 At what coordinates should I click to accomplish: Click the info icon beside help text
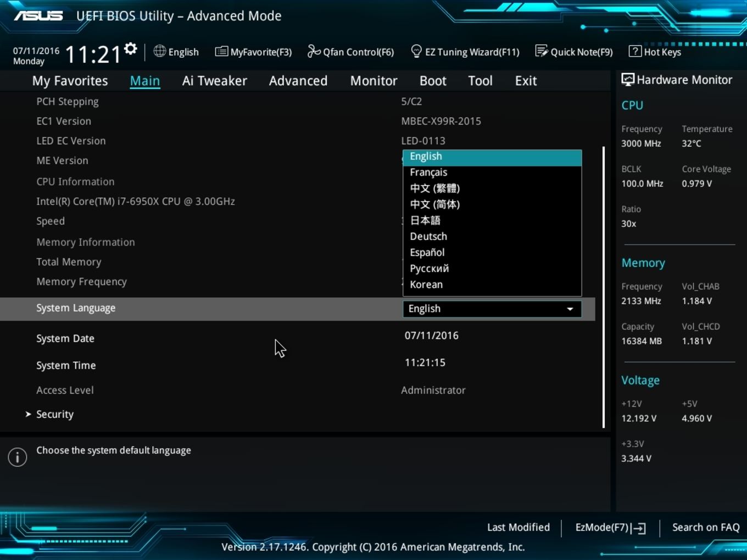pyautogui.click(x=18, y=457)
